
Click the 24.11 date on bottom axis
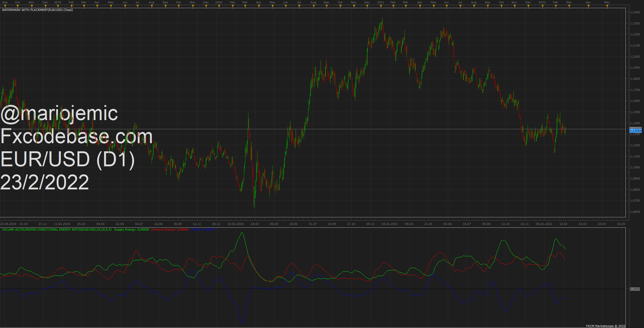pyautogui.click(x=525, y=224)
